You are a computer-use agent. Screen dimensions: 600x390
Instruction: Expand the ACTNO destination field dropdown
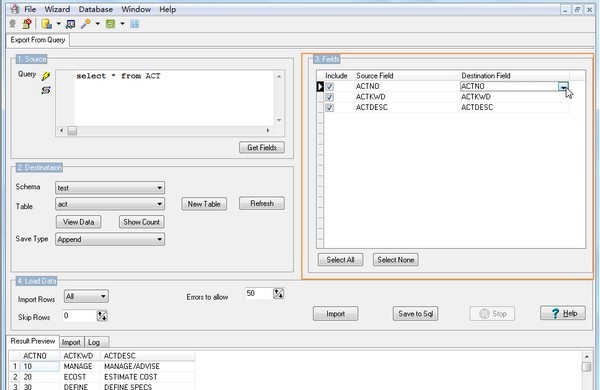(x=563, y=86)
